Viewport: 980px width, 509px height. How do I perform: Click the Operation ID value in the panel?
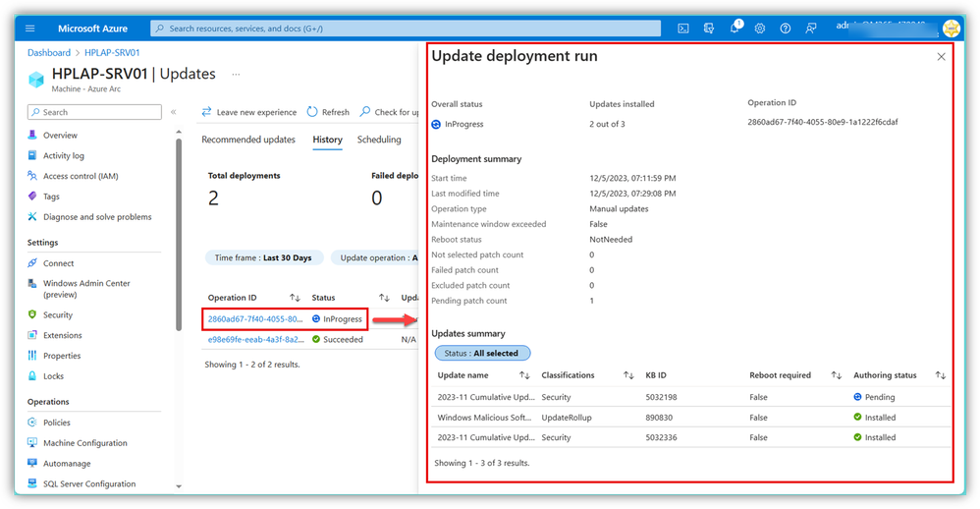pyautogui.click(x=823, y=122)
